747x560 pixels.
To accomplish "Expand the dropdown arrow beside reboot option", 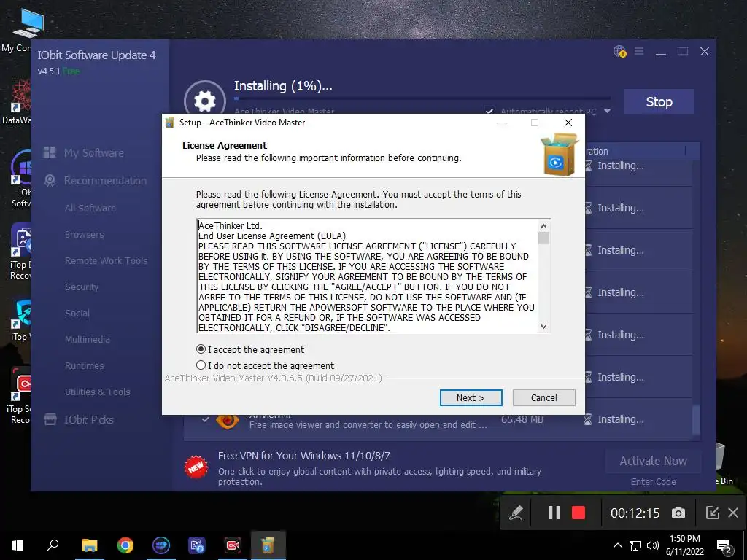I will point(608,112).
